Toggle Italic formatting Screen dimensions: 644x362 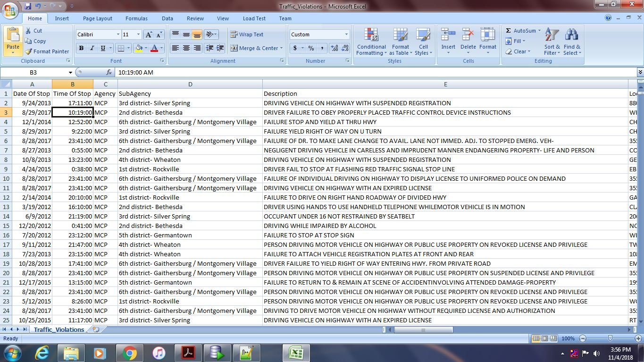[x=91, y=48]
